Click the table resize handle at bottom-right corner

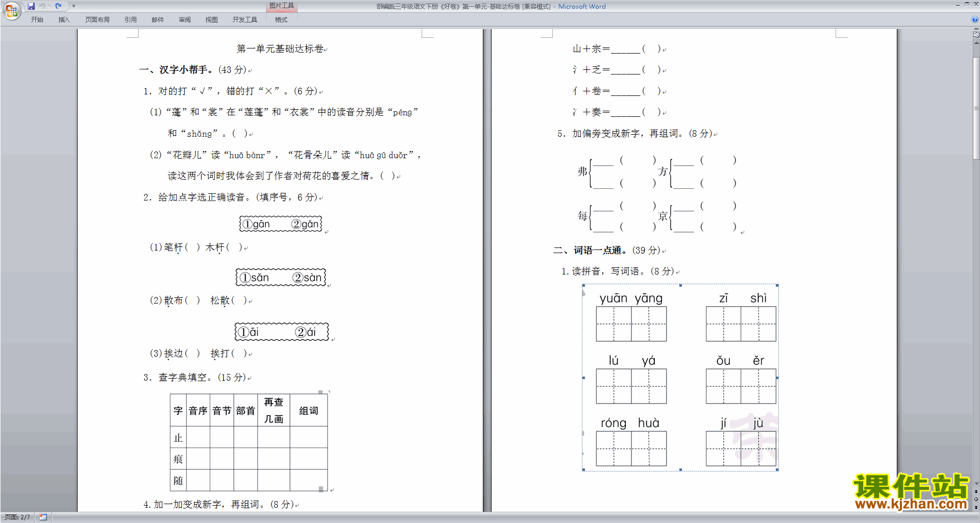click(321, 489)
